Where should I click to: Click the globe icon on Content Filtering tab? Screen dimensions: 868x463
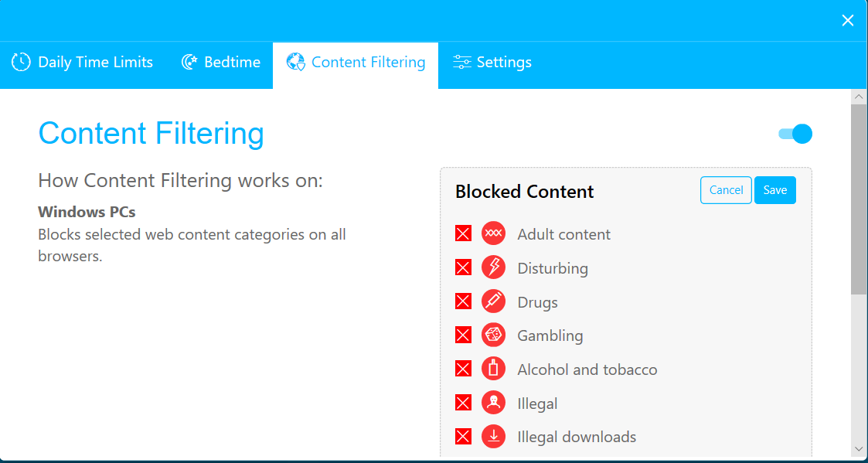click(294, 61)
